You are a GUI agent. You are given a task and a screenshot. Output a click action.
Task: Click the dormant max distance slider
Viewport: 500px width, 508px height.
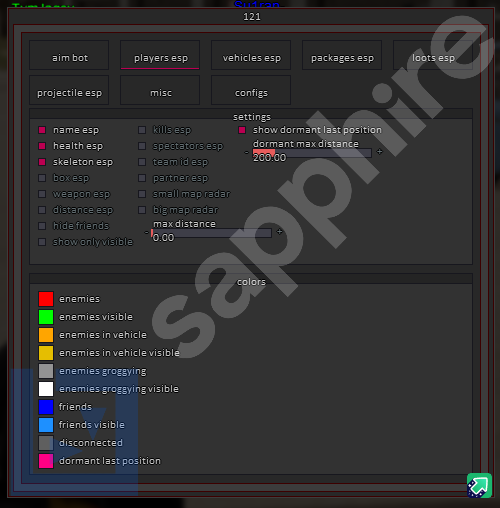(312, 153)
